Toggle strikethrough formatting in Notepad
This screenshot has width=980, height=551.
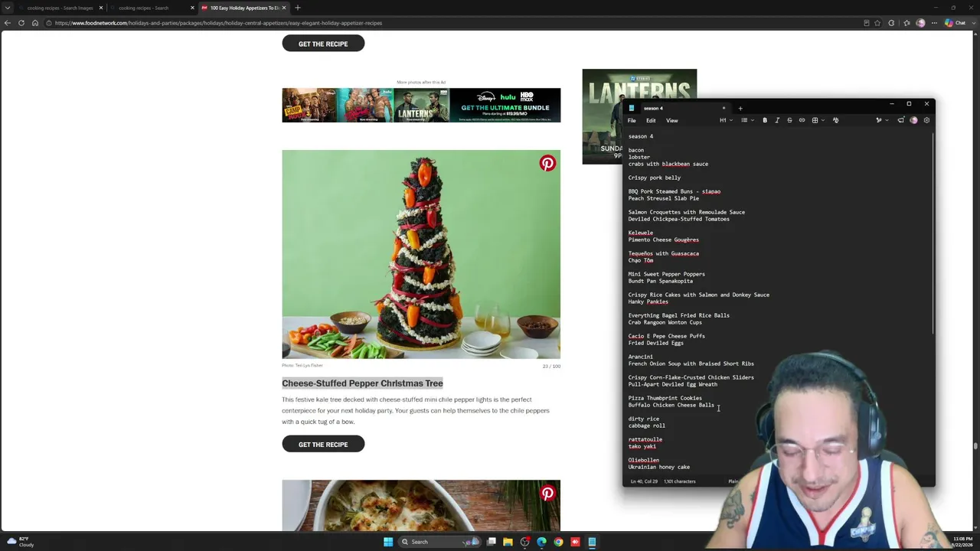pyautogui.click(x=789, y=120)
